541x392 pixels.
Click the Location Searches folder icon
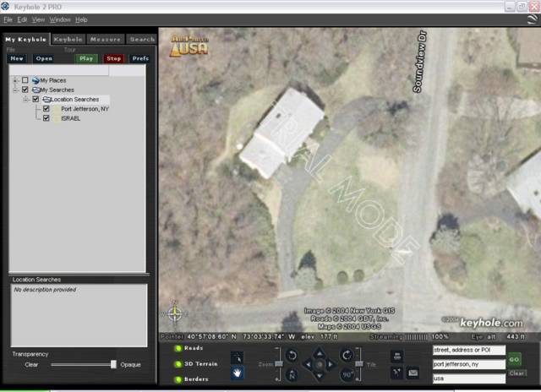(46, 100)
